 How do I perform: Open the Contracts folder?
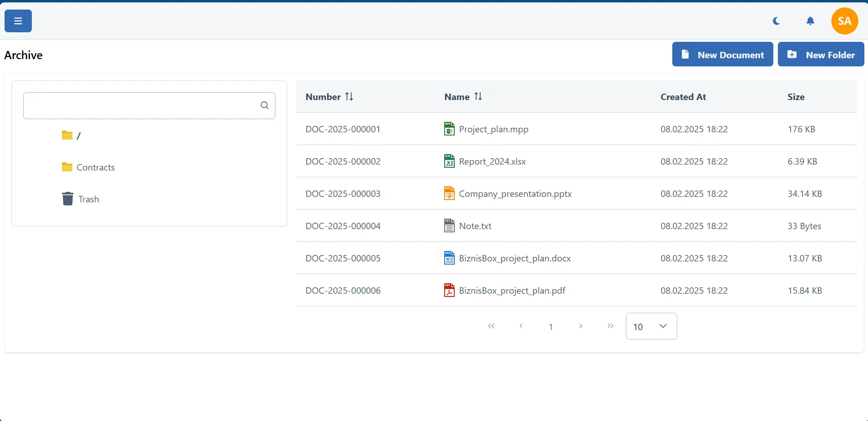(95, 167)
